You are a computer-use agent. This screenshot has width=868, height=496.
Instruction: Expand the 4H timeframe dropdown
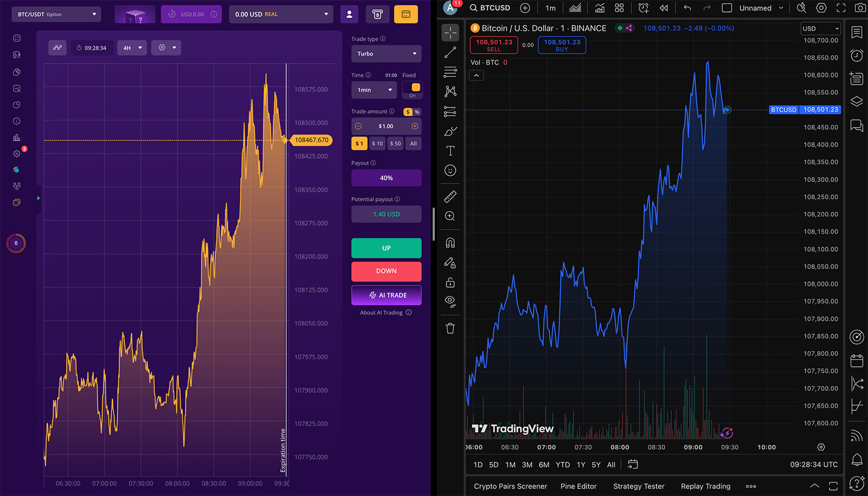[132, 48]
